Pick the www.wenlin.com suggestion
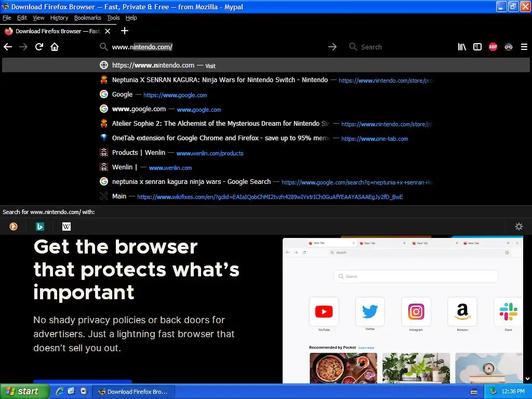532x399 pixels. tap(265, 167)
